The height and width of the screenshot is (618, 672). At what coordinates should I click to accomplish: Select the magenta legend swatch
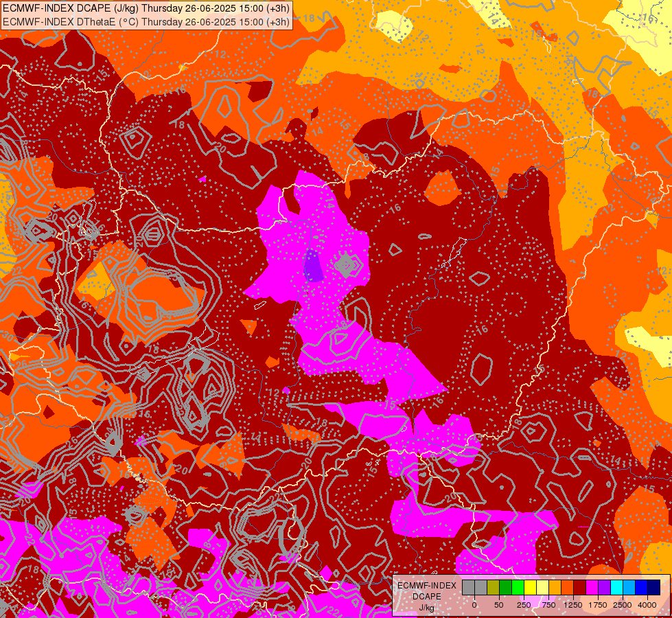pyautogui.click(x=592, y=587)
